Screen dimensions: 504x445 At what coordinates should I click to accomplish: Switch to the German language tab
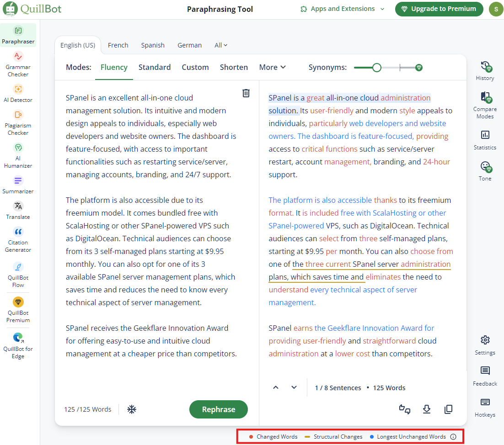point(190,45)
